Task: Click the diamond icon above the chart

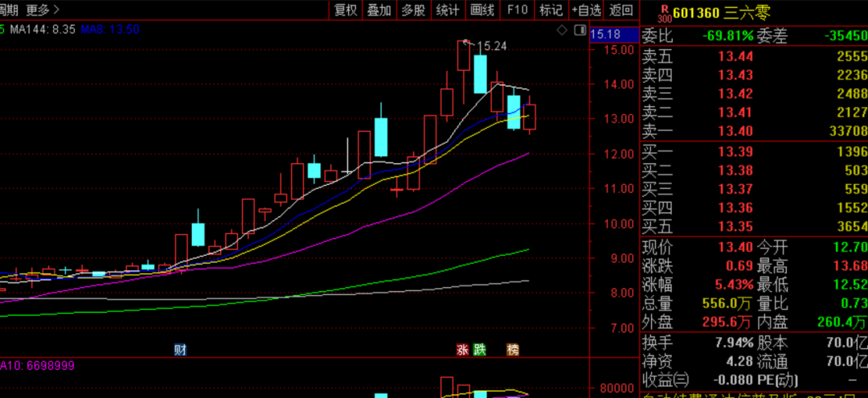Action: click(x=562, y=31)
